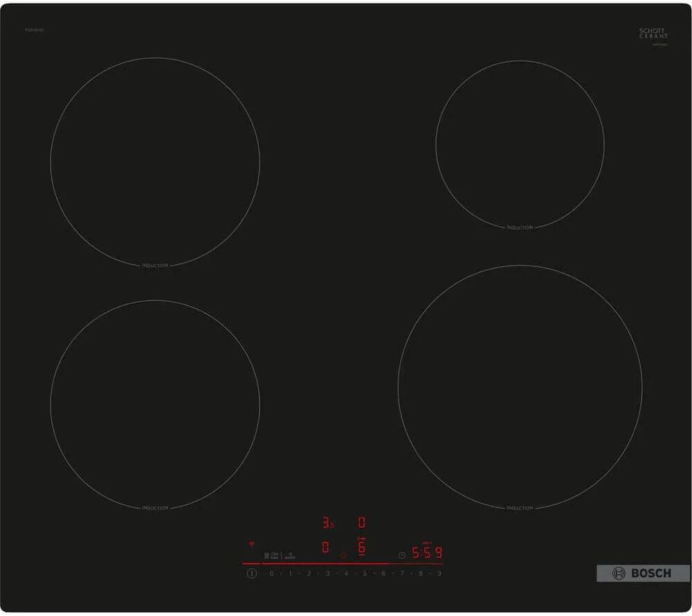Tap the timer clock icon
692x616 pixels.
(402, 554)
